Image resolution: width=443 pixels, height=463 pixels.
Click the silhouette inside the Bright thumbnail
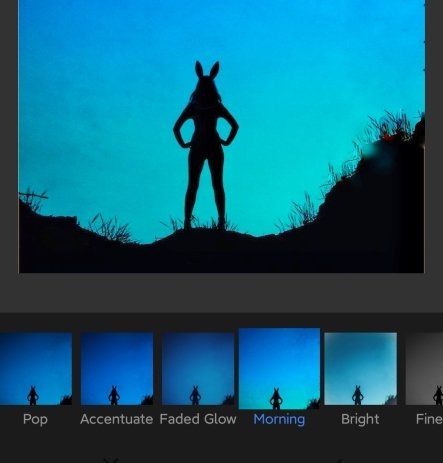[x=358, y=395]
